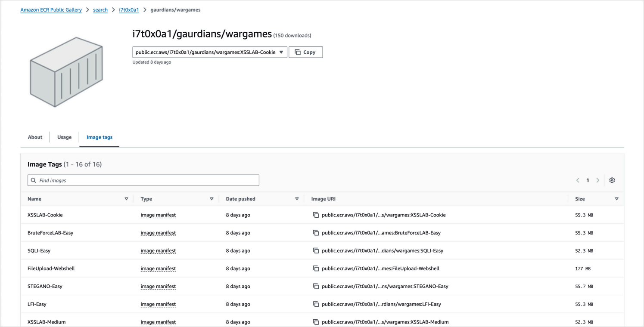Click URI text ending mes:FileUpload-Webshell

pos(381,268)
